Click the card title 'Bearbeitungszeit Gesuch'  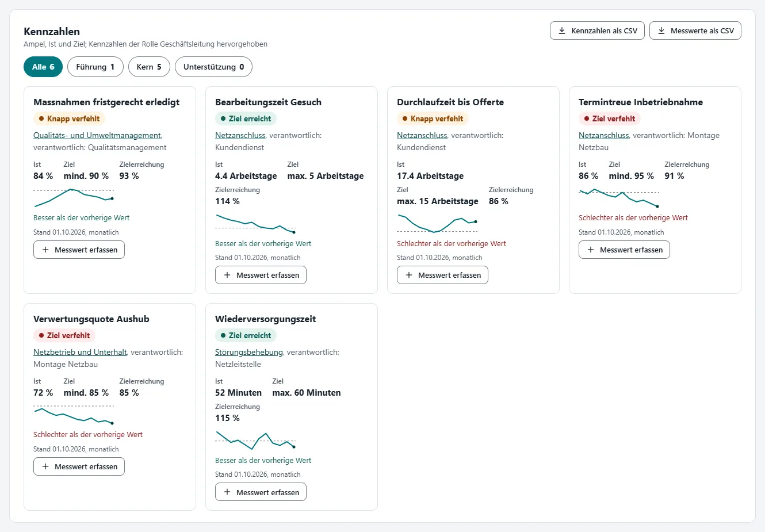(268, 102)
